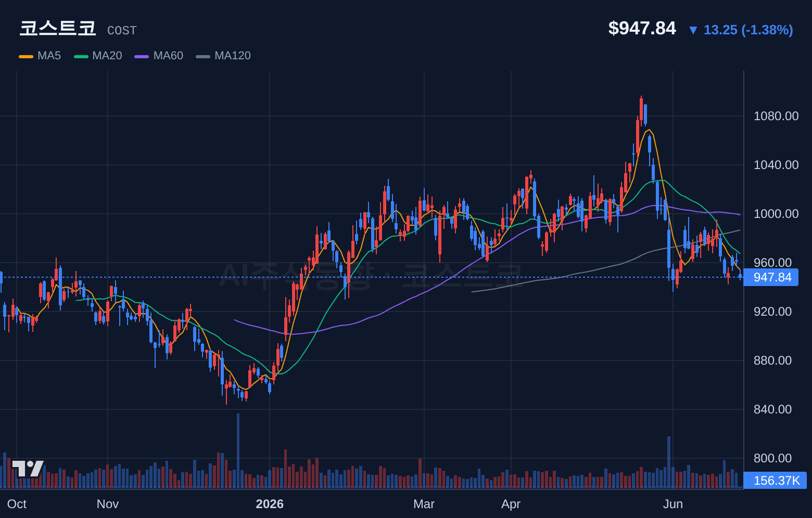
Task: Click the 156.37K volume label
Action: [x=775, y=481]
